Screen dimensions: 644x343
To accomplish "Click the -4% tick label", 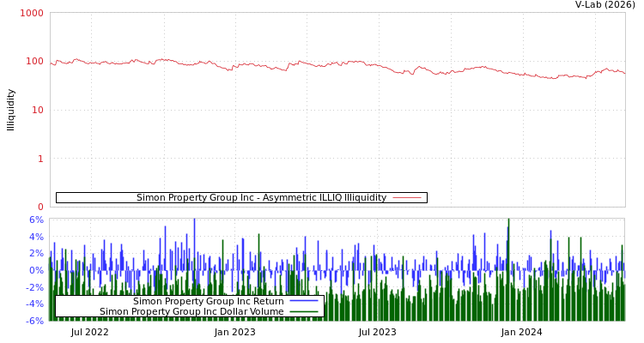I will (34, 304).
